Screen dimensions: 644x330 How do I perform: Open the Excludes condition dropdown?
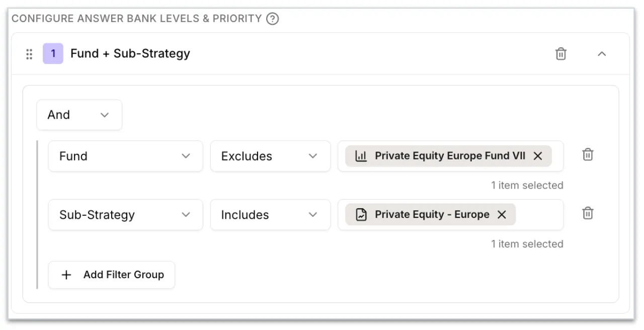[x=270, y=156]
